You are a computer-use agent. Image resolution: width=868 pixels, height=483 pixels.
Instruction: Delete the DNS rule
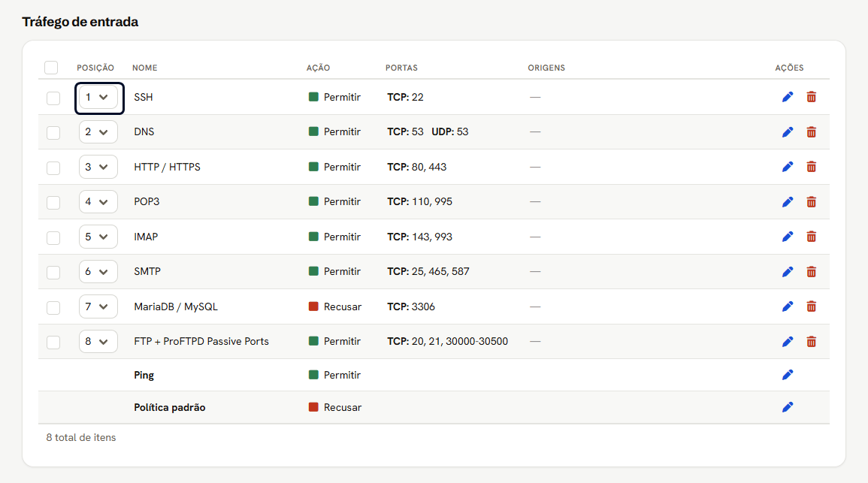click(812, 131)
